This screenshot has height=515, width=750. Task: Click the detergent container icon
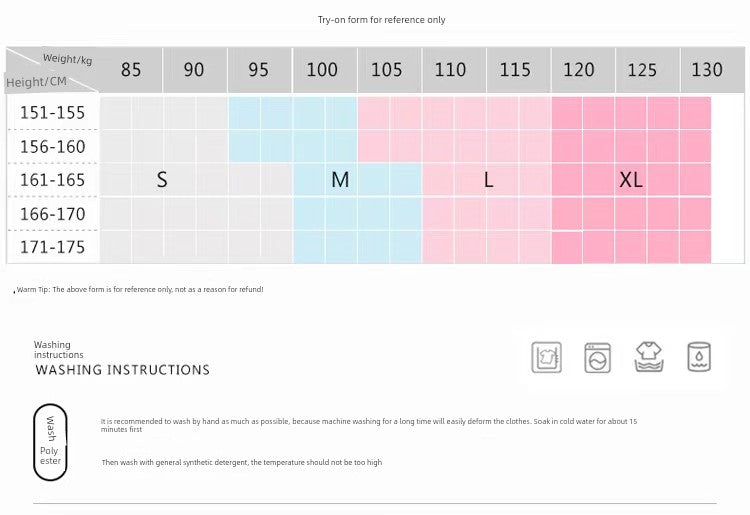(x=699, y=357)
